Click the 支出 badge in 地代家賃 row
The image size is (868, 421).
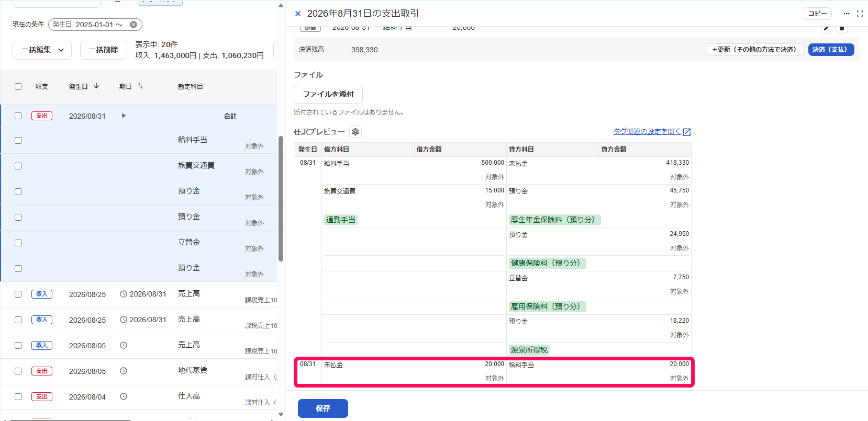[x=42, y=371]
